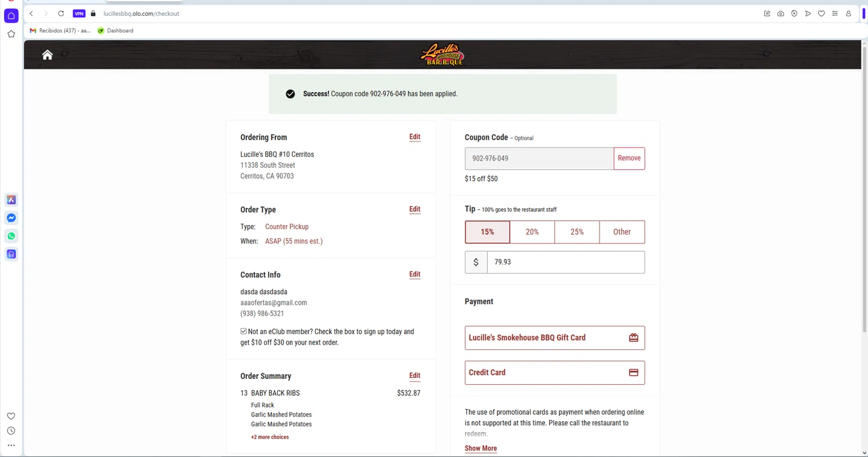Open the home icon in Lucille's header
The height and width of the screenshot is (457, 868).
pos(47,54)
